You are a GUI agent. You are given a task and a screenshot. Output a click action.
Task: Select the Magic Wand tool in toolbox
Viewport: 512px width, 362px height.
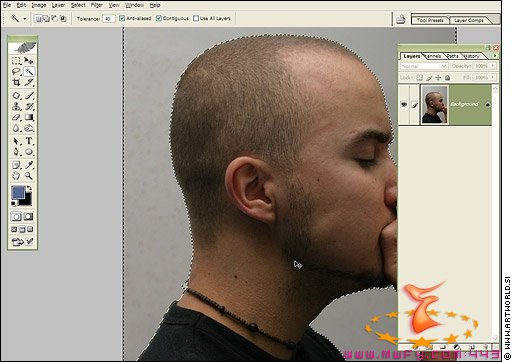pos(29,71)
